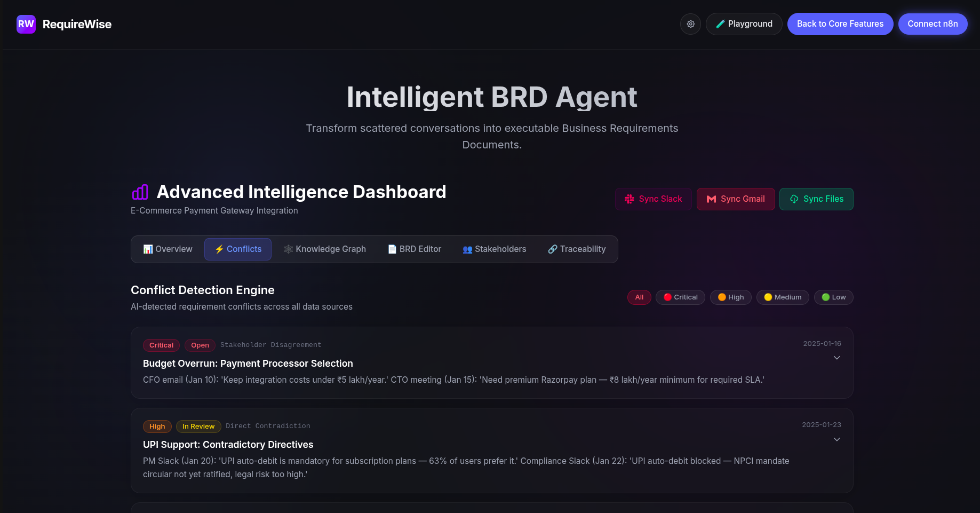
Task: Expand the UPI Support conflict details
Action: tap(836, 439)
